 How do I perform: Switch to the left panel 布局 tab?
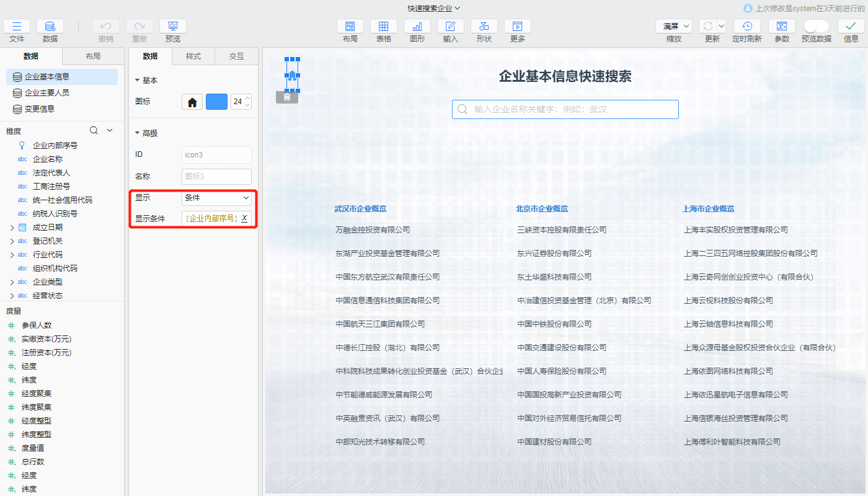point(93,56)
